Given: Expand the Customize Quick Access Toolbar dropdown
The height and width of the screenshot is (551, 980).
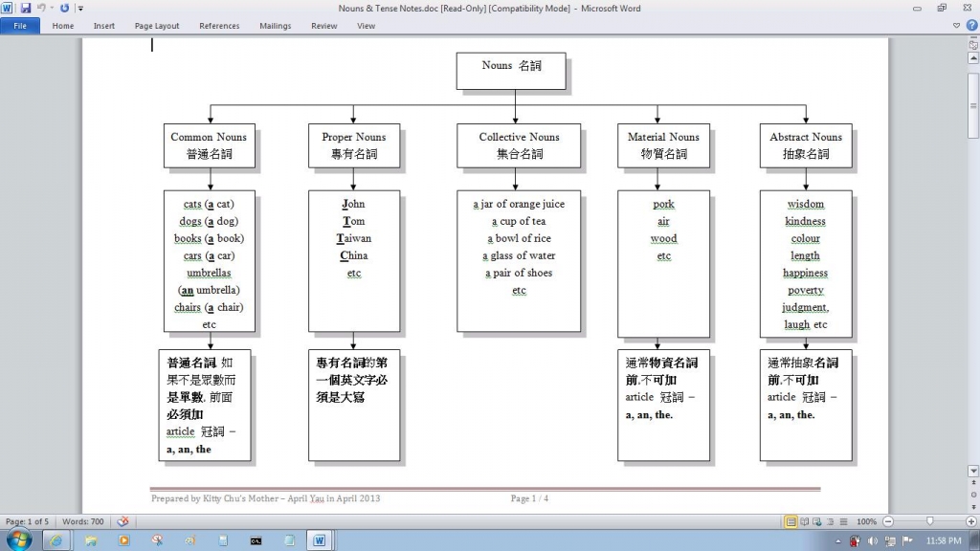Looking at the screenshot, I should pyautogui.click(x=81, y=9).
